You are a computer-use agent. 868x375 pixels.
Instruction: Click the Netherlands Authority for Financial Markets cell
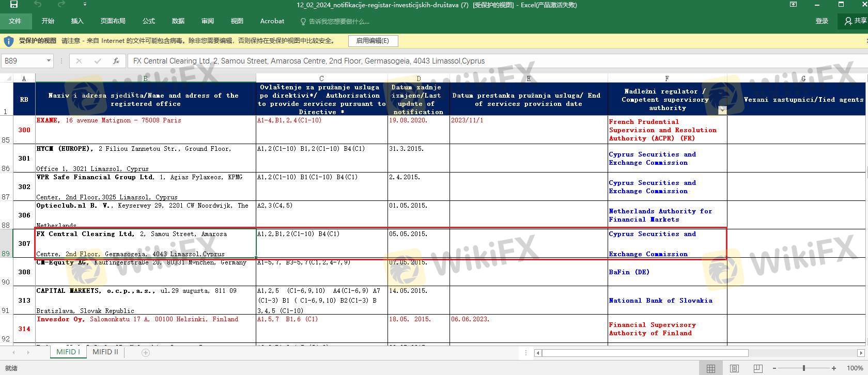click(x=667, y=215)
